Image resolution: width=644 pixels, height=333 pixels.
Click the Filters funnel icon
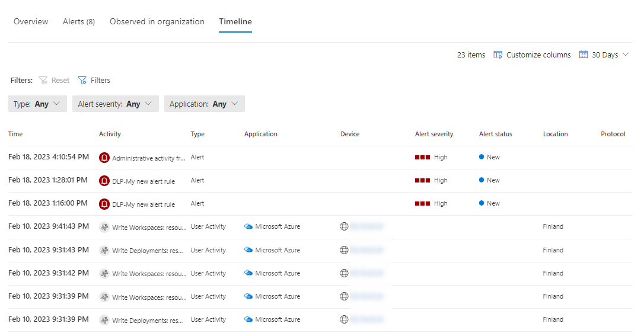pos(82,80)
